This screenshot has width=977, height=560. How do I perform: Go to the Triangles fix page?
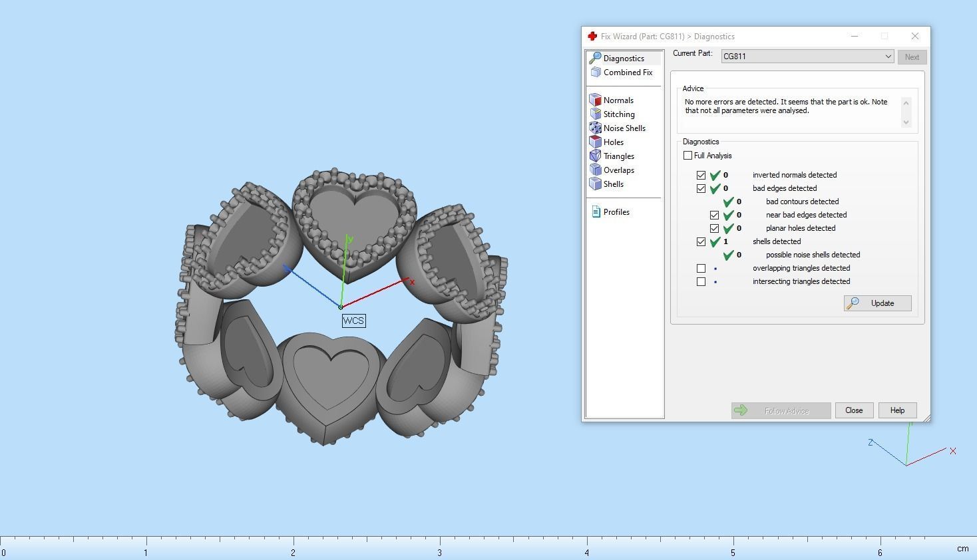pos(619,156)
